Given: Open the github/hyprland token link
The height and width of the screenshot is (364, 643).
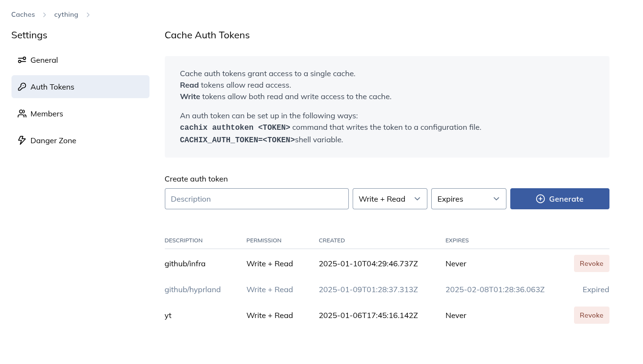Looking at the screenshot, I should (x=193, y=289).
